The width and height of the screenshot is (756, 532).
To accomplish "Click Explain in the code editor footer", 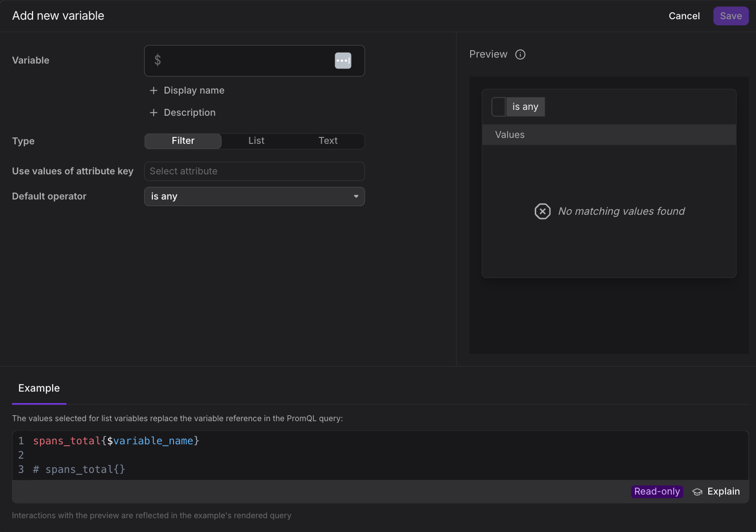I will click(716, 492).
